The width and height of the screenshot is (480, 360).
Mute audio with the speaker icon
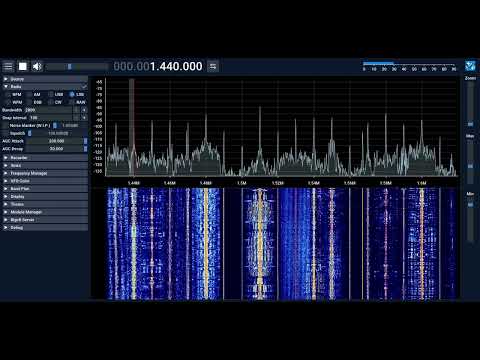pos(37,66)
